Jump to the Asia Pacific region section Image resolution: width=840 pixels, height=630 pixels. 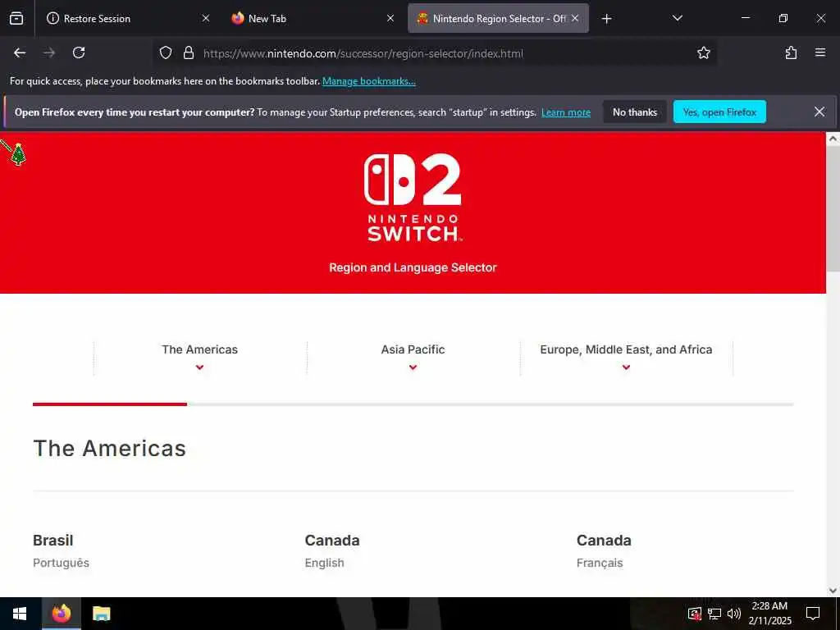(x=413, y=349)
